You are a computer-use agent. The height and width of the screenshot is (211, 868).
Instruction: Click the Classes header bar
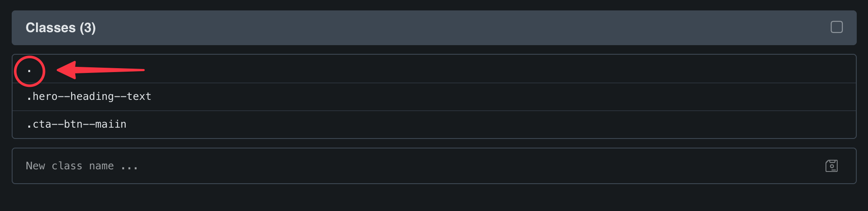point(434,28)
